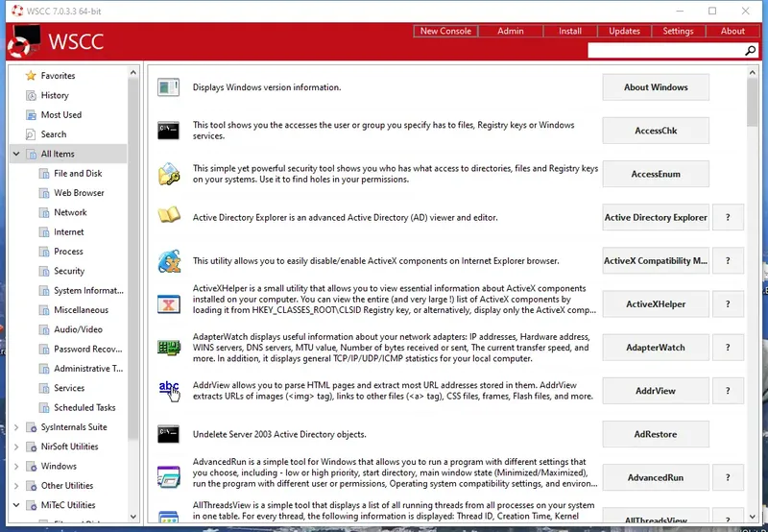Open help for AdvancedRun

(x=728, y=477)
